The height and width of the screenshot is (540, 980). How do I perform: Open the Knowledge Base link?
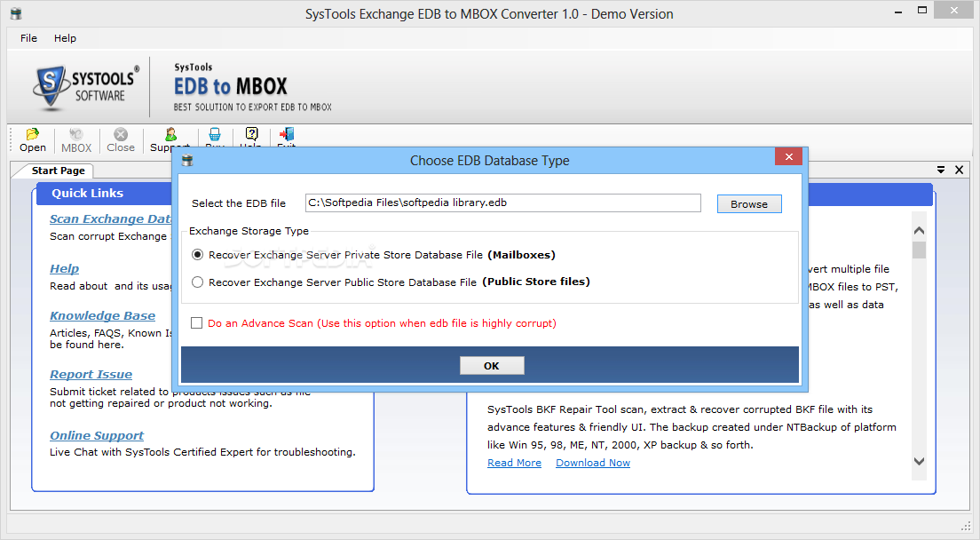point(102,315)
